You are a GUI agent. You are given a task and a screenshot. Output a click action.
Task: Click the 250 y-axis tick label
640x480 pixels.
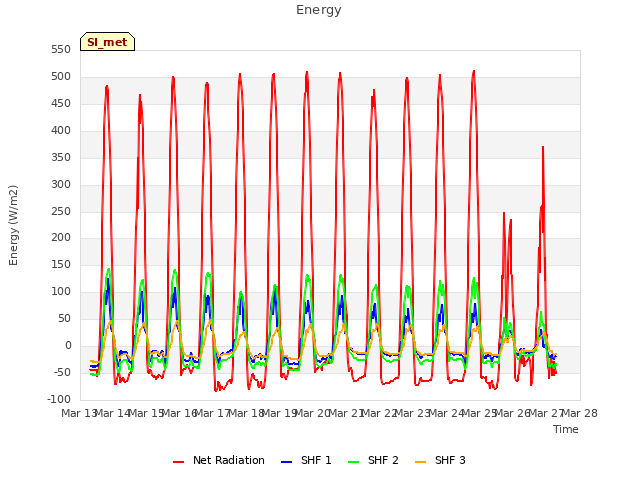click(x=61, y=211)
